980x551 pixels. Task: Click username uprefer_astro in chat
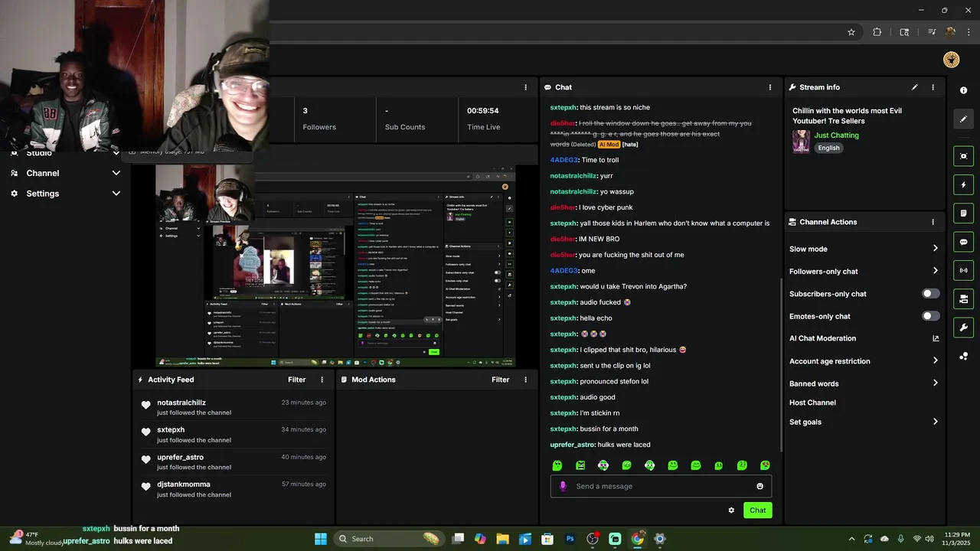point(572,445)
